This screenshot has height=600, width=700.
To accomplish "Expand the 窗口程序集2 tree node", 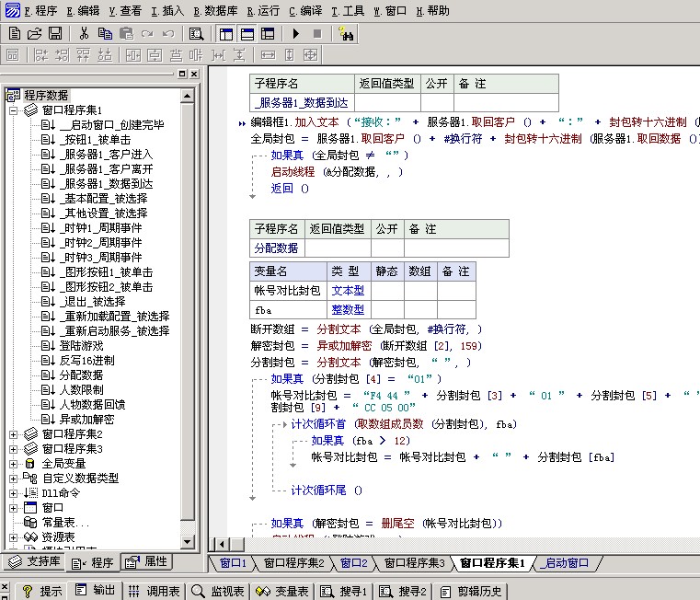I will (x=14, y=434).
